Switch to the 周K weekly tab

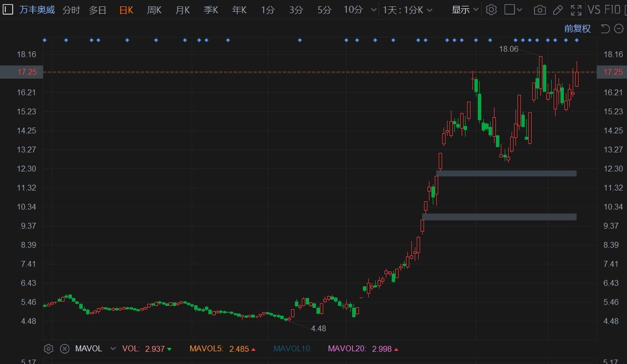pos(154,10)
